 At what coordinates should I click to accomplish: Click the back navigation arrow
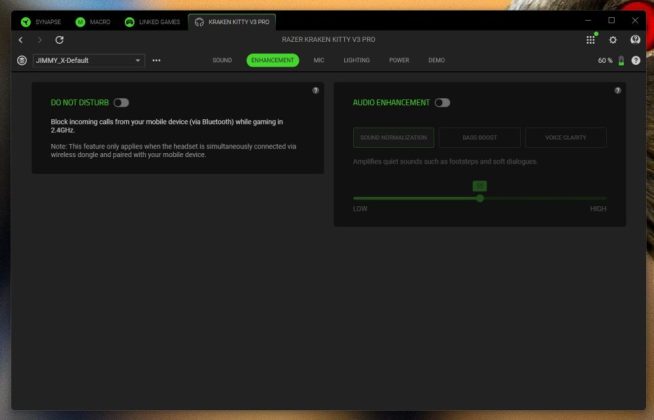click(21, 40)
